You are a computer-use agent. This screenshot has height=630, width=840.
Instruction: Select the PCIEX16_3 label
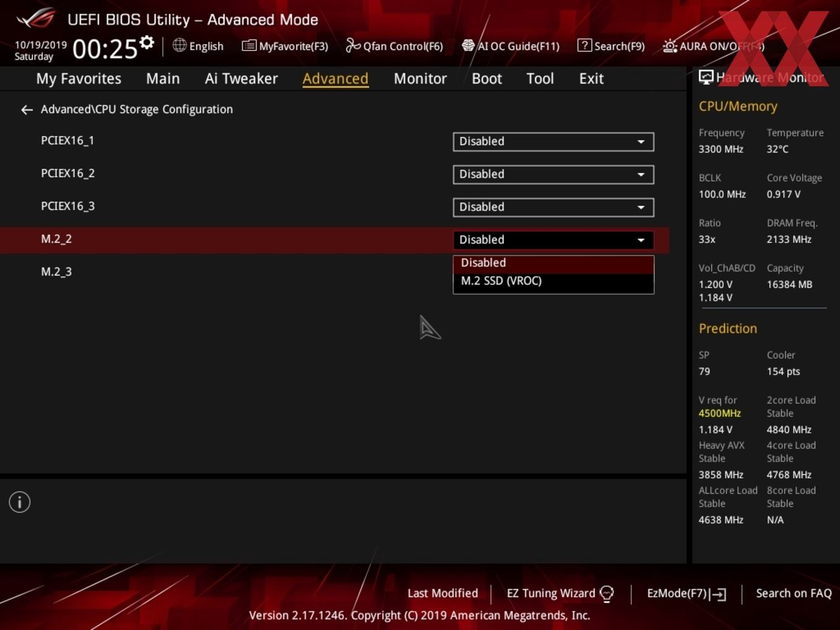coord(67,206)
